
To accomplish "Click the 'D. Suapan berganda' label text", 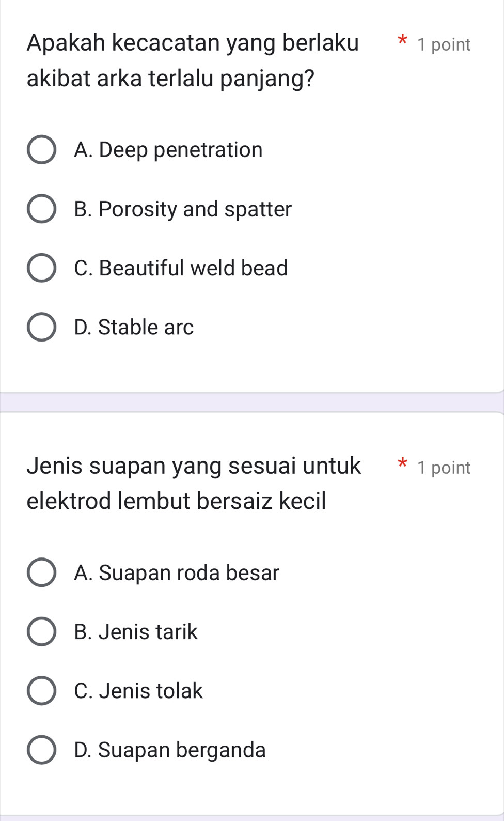I will [170, 750].
